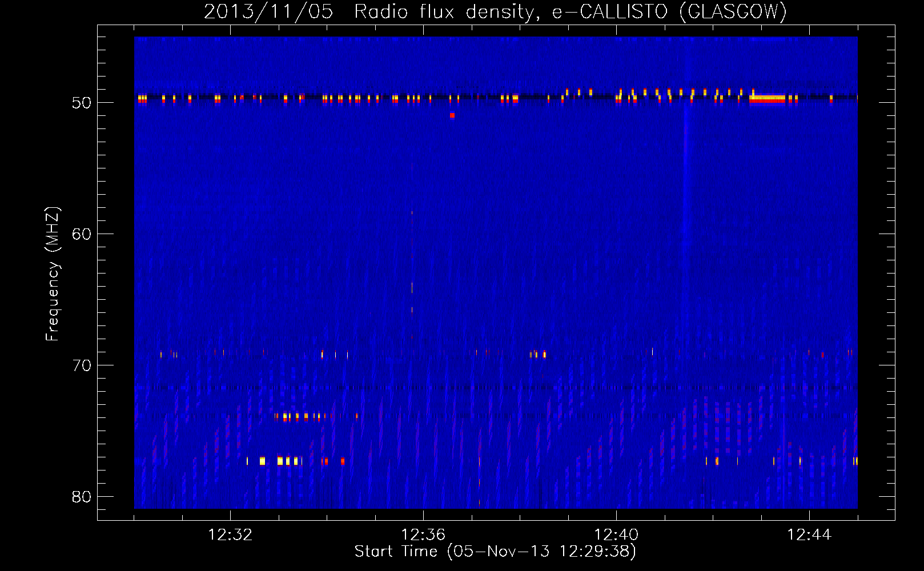Click the long yellow-red streak at 50 MHz near 12:43

coord(767,98)
